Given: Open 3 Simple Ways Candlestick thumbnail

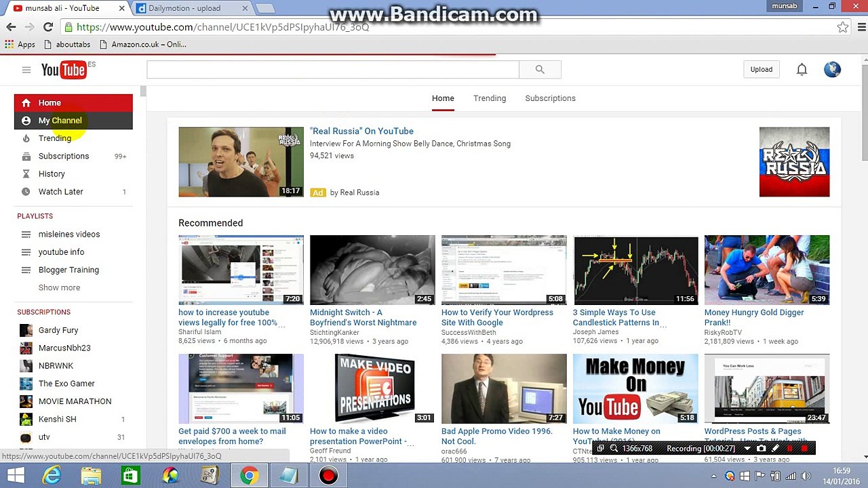Looking at the screenshot, I should [x=635, y=270].
